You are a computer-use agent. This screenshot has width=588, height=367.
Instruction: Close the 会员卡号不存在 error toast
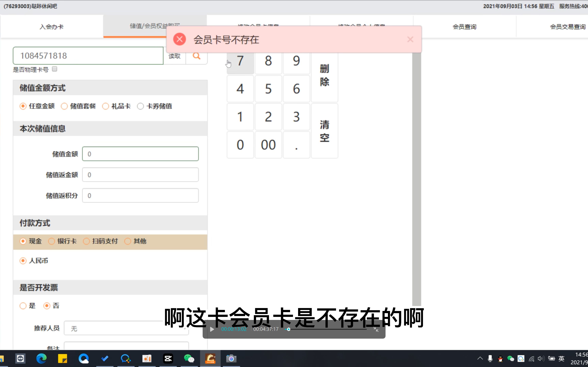click(410, 39)
